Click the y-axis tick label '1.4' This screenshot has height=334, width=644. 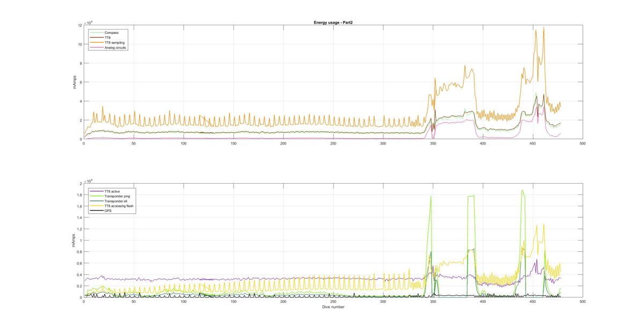click(x=79, y=217)
